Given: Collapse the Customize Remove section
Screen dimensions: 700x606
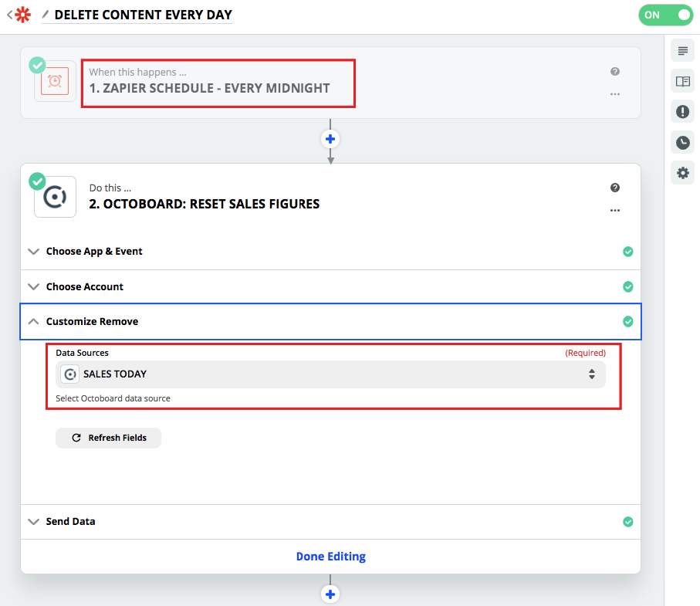Looking at the screenshot, I should (x=330, y=322).
